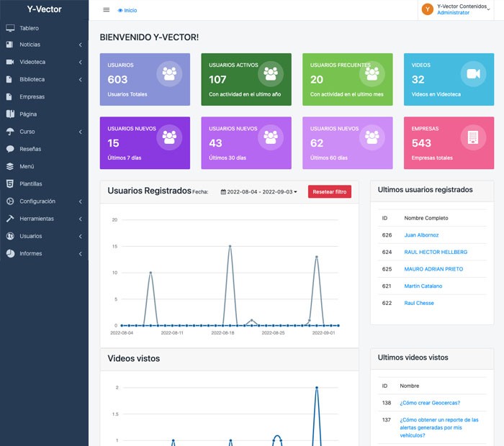Click the Reseñas speech bubble icon
The width and height of the screenshot is (504, 446).
pos(10,149)
